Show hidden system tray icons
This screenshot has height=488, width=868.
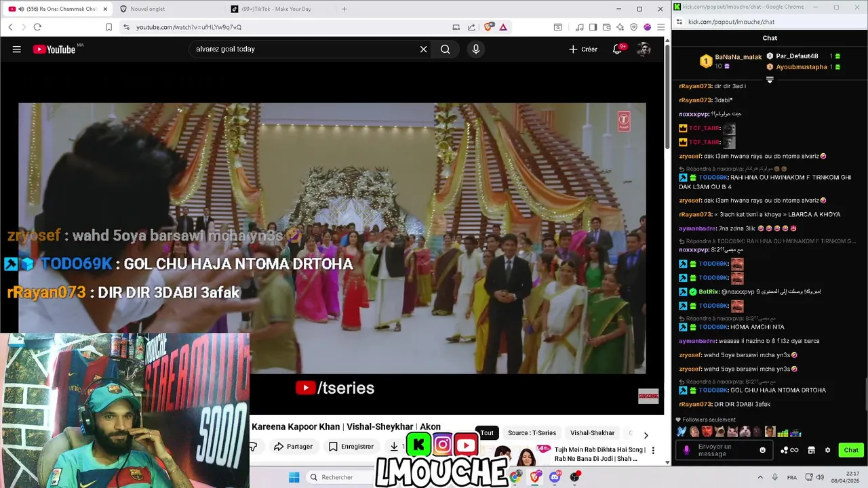(x=760, y=477)
